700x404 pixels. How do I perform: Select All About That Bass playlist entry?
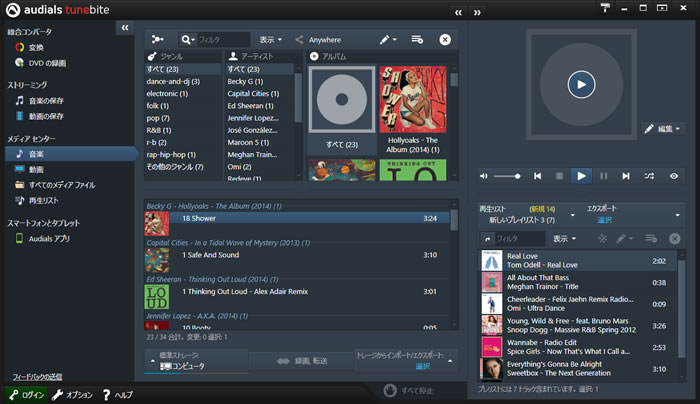(x=579, y=282)
